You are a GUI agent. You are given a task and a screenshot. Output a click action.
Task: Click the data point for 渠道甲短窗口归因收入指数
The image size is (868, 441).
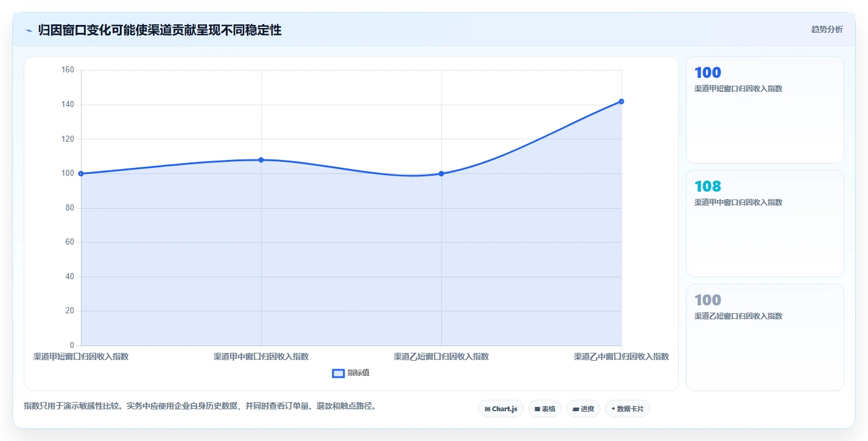click(x=81, y=173)
